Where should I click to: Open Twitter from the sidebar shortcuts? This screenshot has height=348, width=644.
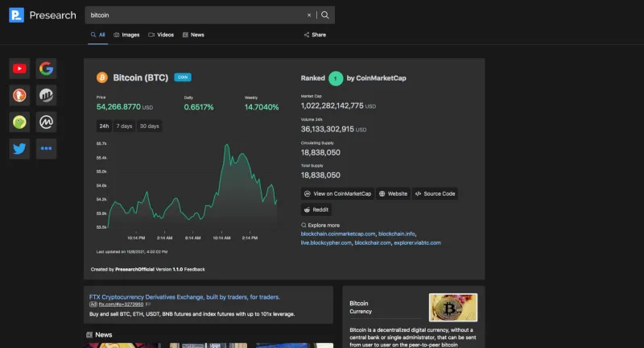[19, 149]
